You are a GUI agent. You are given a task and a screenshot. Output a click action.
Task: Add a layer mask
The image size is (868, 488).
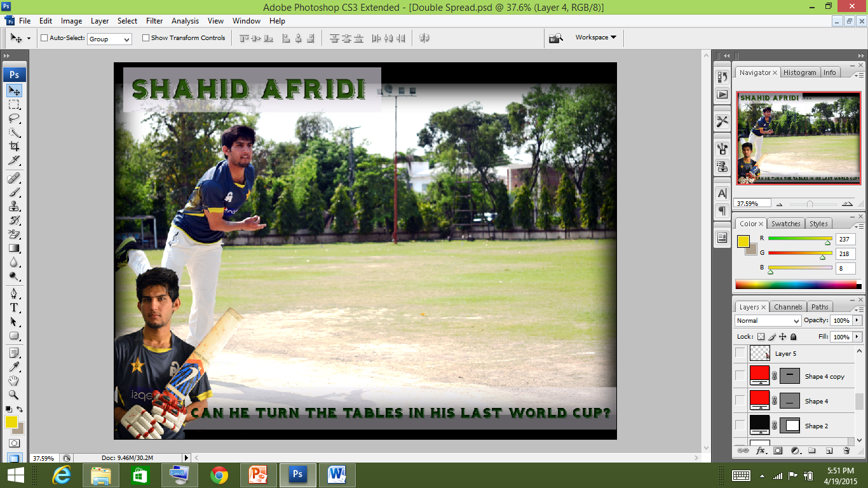click(x=778, y=451)
